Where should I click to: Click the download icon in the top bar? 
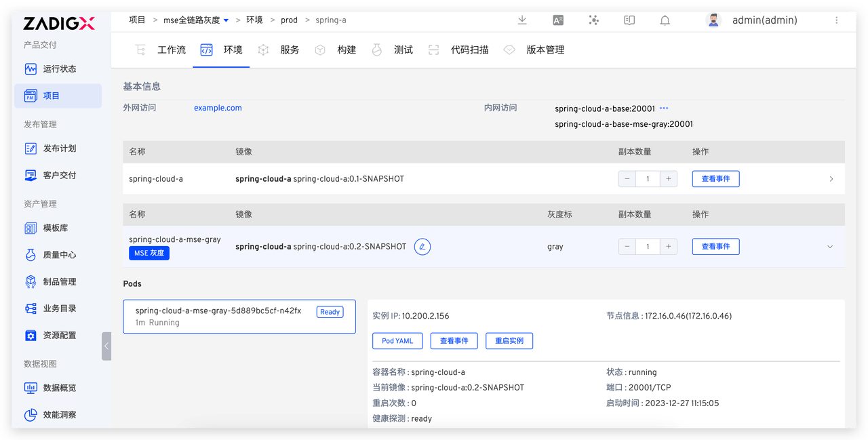point(521,20)
